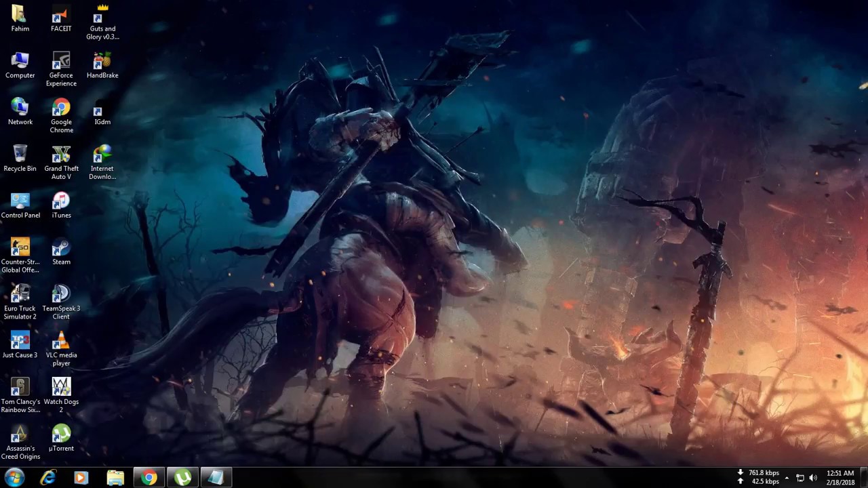Select the Steam desktop shortcut

(61, 252)
